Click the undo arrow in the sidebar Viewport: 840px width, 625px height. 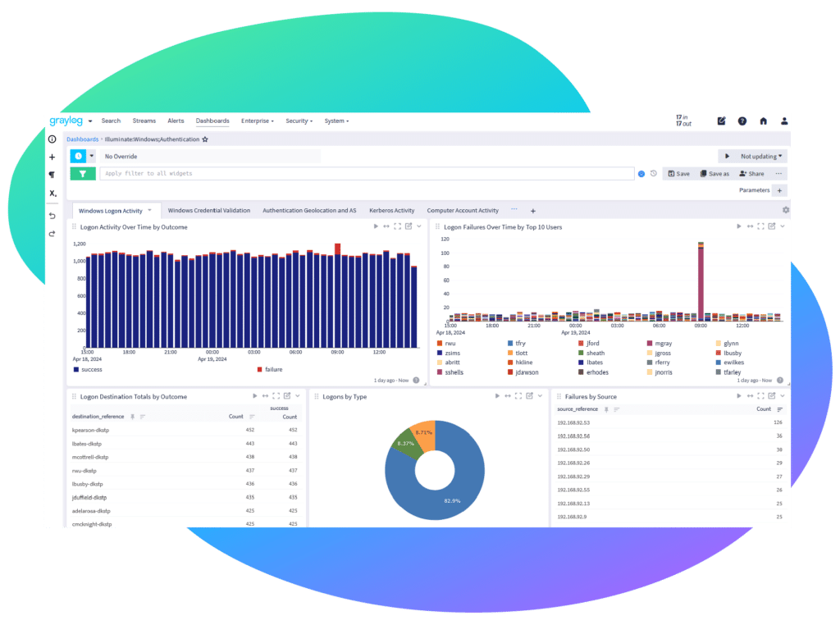point(52,215)
